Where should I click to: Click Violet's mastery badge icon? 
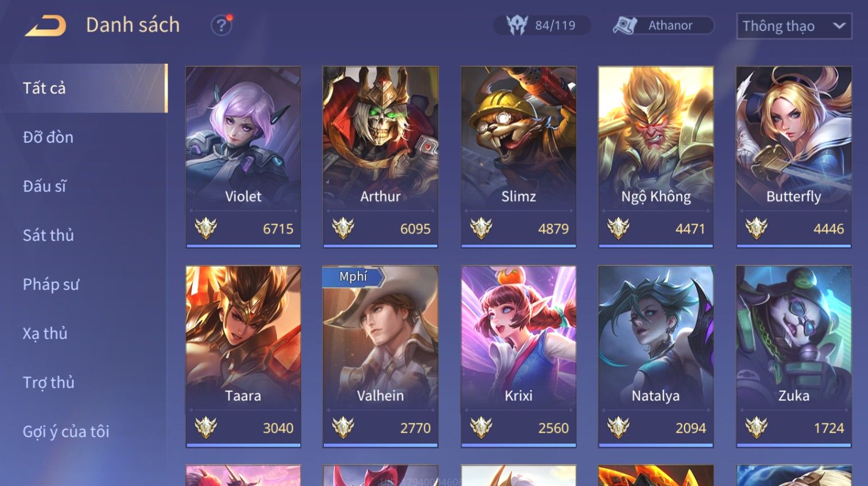(206, 228)
